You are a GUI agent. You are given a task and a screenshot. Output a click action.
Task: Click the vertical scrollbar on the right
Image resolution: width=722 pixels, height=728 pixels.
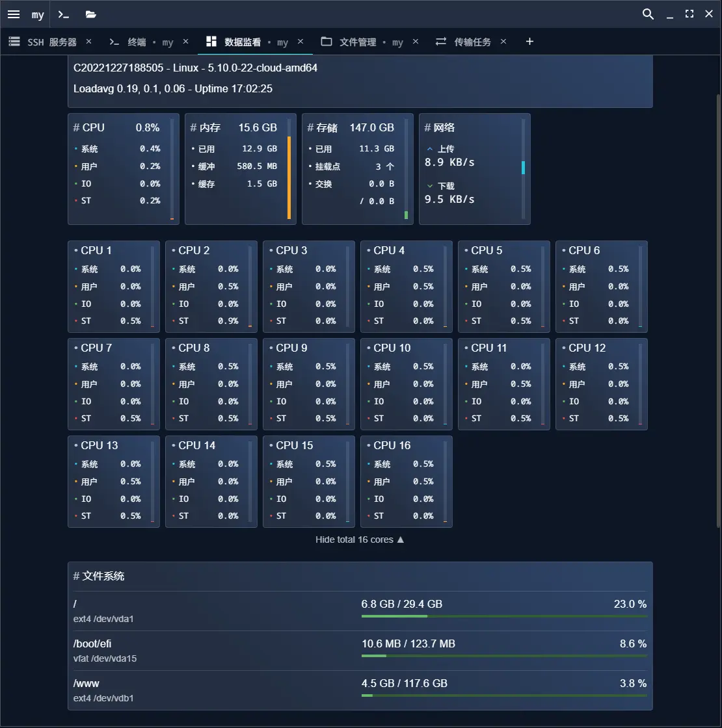[x=719, y=310]
